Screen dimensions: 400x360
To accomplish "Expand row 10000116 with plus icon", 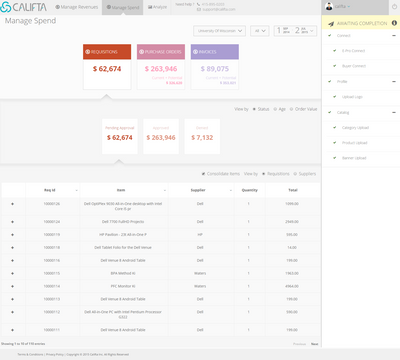I will (13, 260).
